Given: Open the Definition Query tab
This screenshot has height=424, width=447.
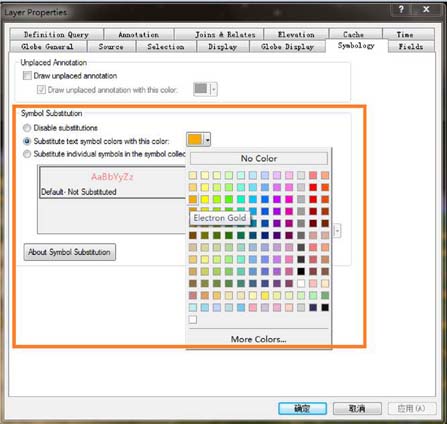Looking at the screenshot, I should (56, 35).
